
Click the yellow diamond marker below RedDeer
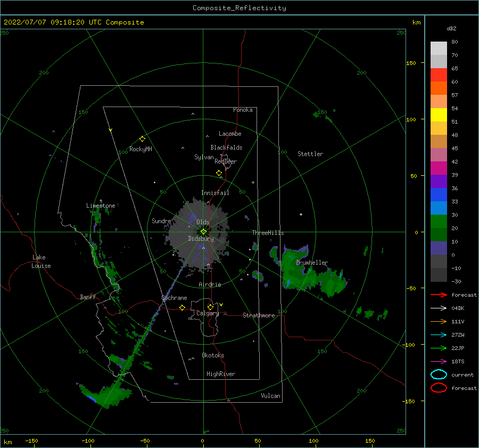219,173
